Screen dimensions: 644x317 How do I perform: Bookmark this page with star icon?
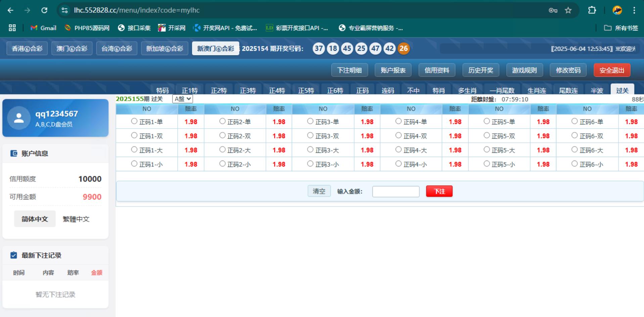click(x=568, y=10)
